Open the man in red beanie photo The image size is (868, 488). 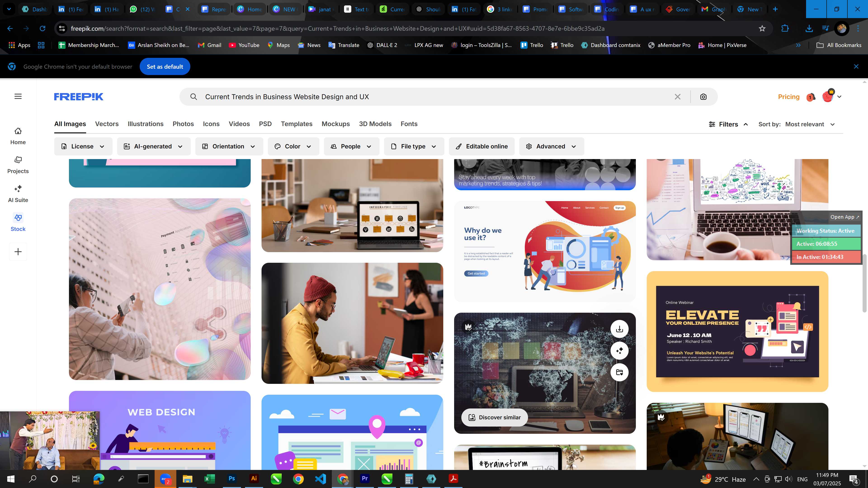click(352, 323)
